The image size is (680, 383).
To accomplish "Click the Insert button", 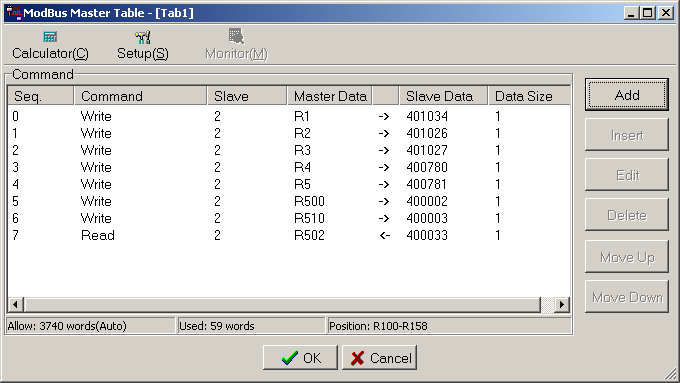I will (627, 135).
